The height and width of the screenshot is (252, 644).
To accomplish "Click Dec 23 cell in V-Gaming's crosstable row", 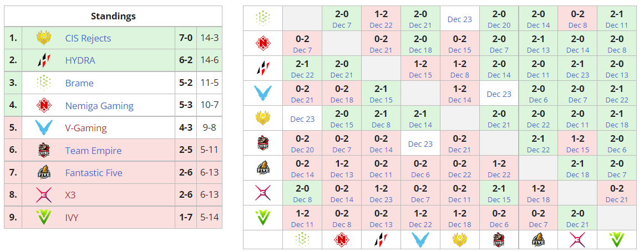I will pos(499,94).
